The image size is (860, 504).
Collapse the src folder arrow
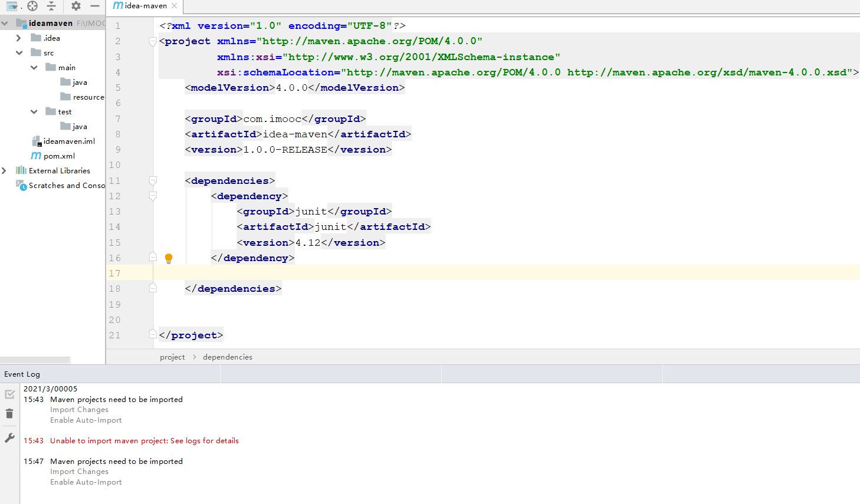pyautogui.click(x=19, y=53)
